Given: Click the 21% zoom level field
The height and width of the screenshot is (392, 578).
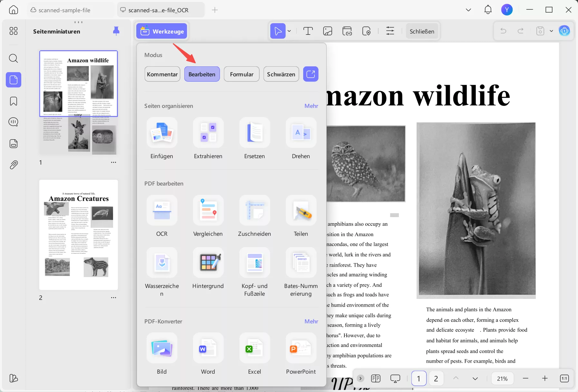Looking at the screenshot, I should click(x=502, y=378).
